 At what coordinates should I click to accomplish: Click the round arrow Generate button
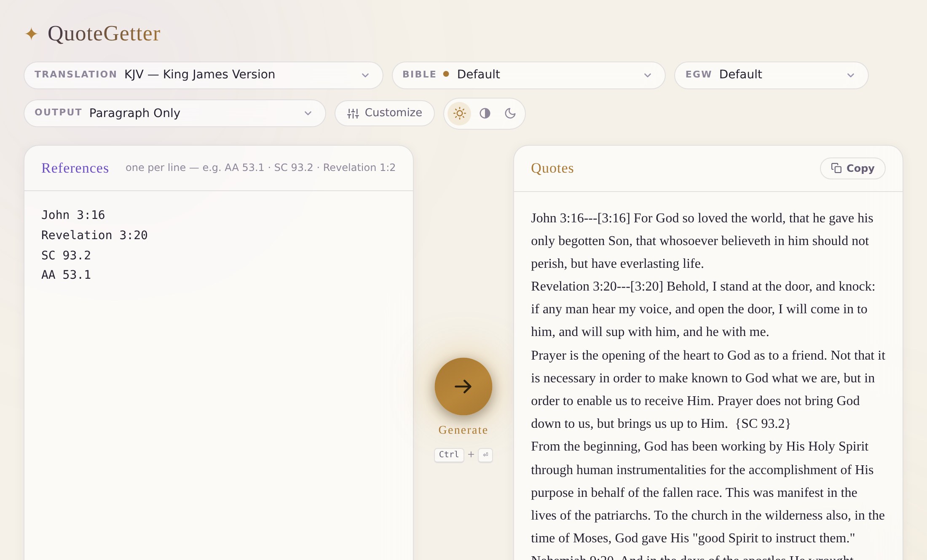click(463, 387)
